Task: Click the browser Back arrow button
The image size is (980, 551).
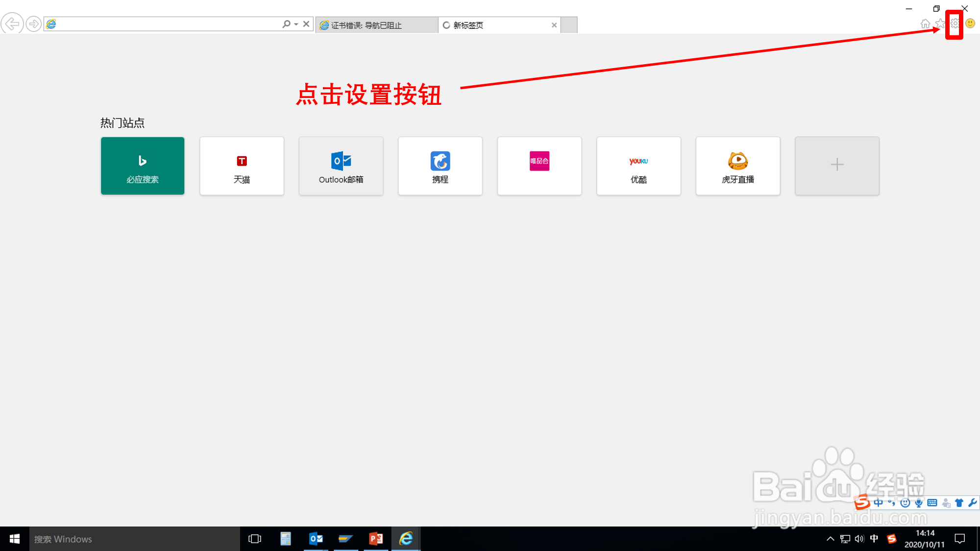Action: (12, 24)
